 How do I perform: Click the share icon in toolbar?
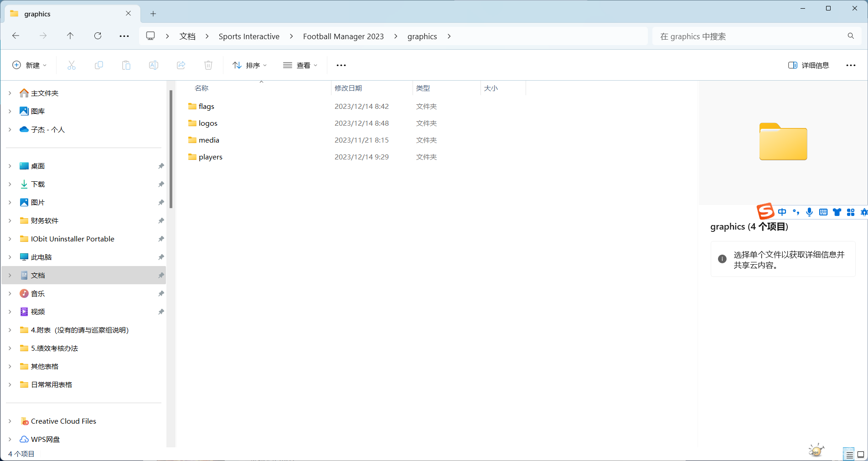(x=181, y=65)
